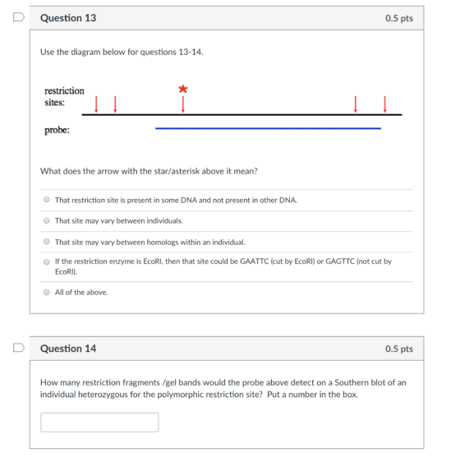Click the black DNA line in diagram
Screen dimensions: 460x476
(x=242, y=115)
